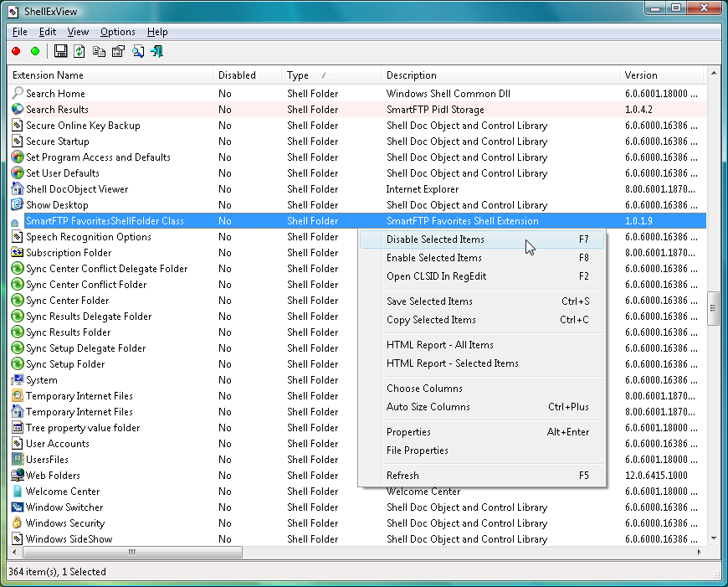
Task: Click the icon beside Set Program Access and Defaults
Action: click(18, 157)
